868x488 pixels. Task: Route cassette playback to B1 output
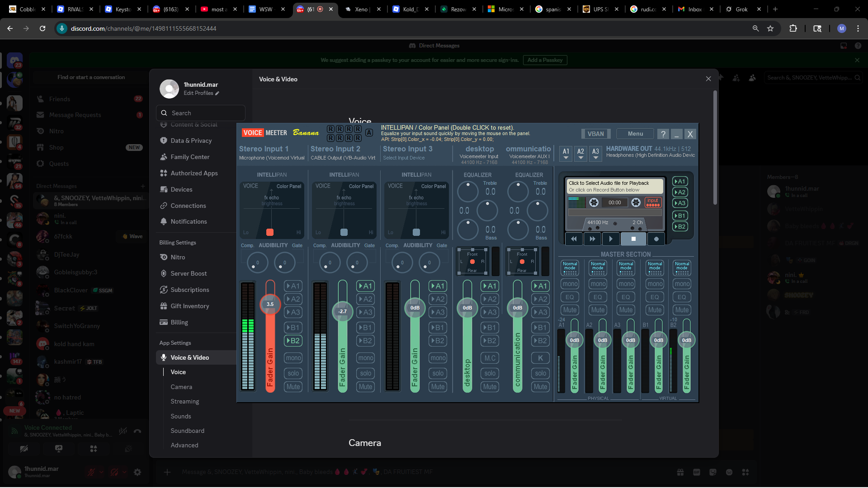click(x=680, y=216)
